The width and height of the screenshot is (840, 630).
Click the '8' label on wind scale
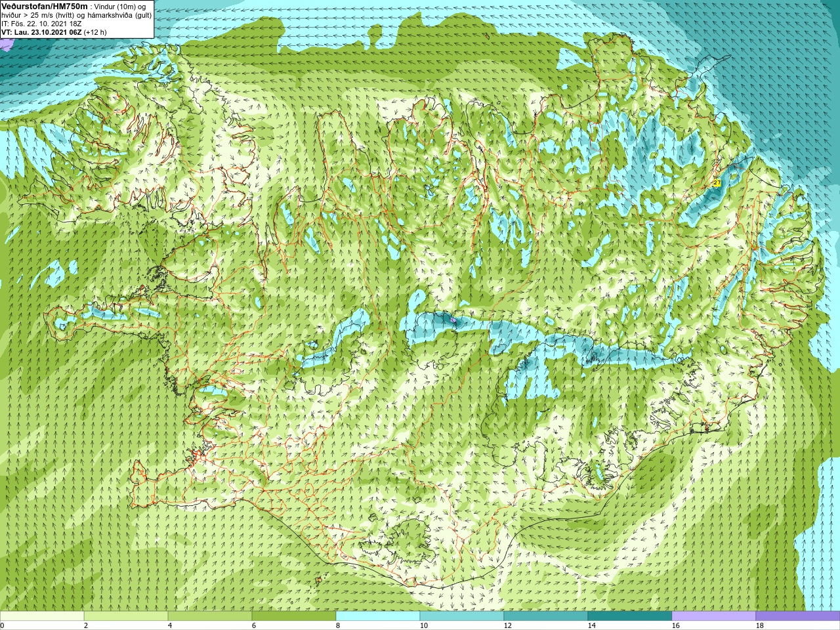coord(338,625)
